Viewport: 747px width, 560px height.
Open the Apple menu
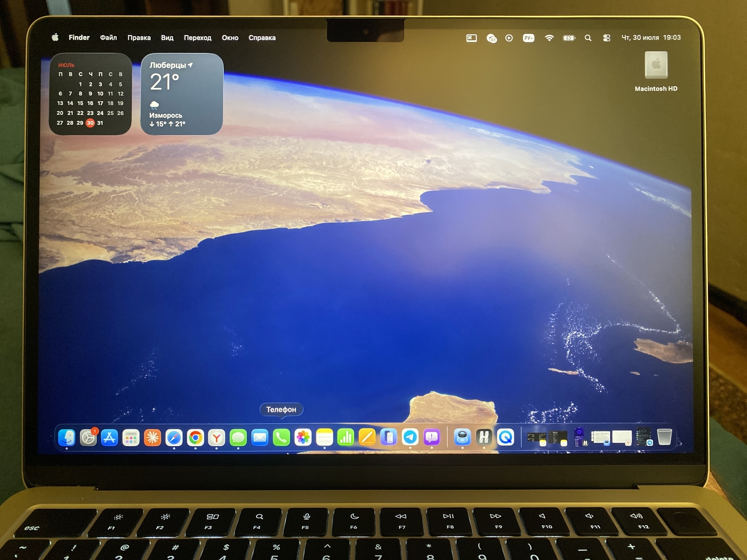point(55,37)
